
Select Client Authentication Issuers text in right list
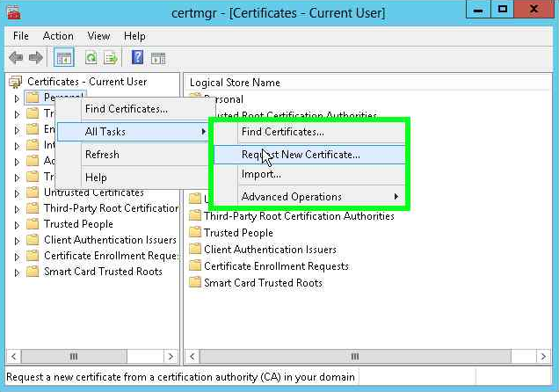pyautogui.click(x=270, y=249)
